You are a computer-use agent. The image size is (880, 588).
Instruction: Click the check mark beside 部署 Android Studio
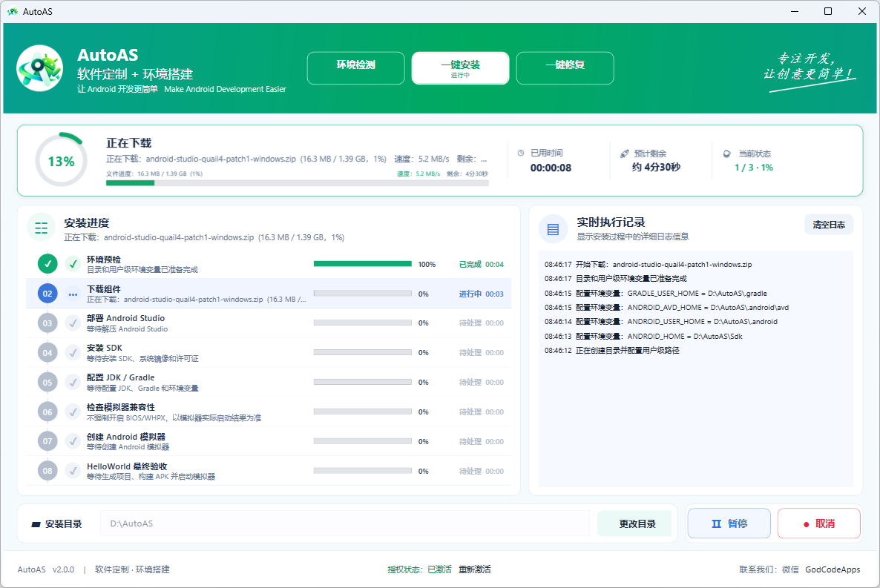(x=73, y=323)
